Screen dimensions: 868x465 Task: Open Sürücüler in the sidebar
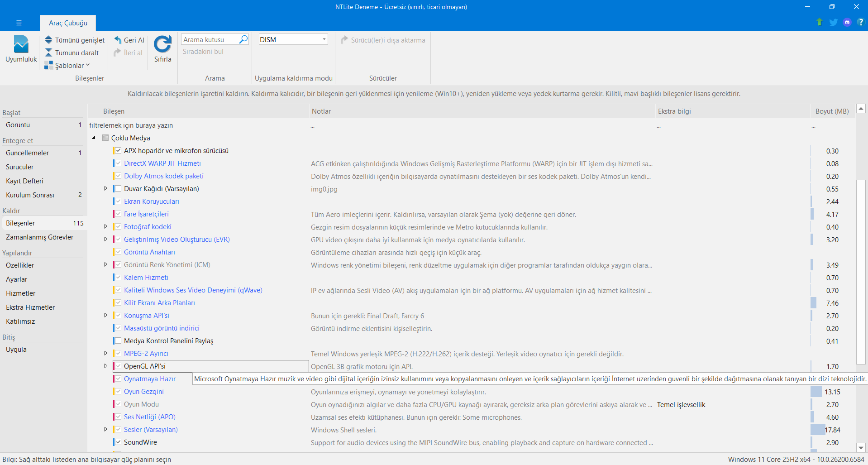[x=43, y=167]
